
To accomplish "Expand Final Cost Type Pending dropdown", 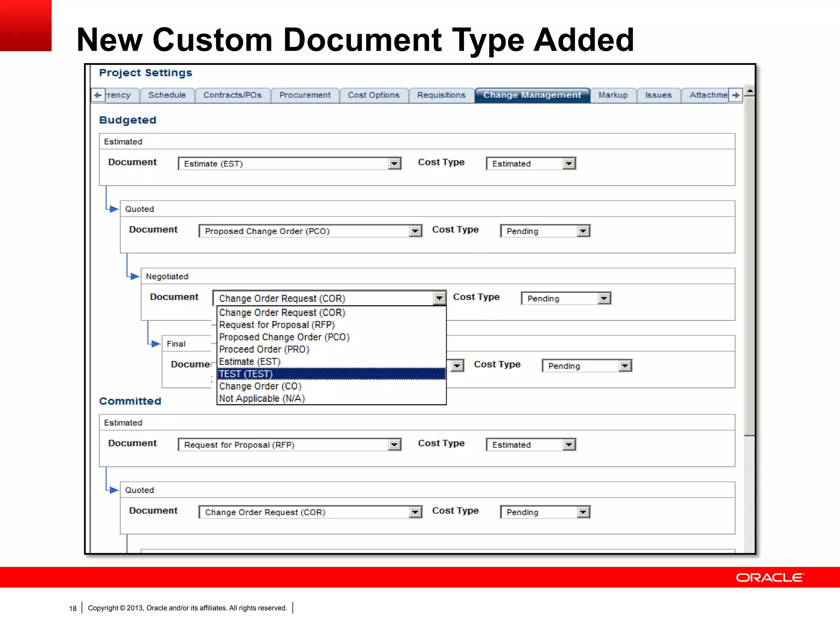I will (x=587, y=366).
